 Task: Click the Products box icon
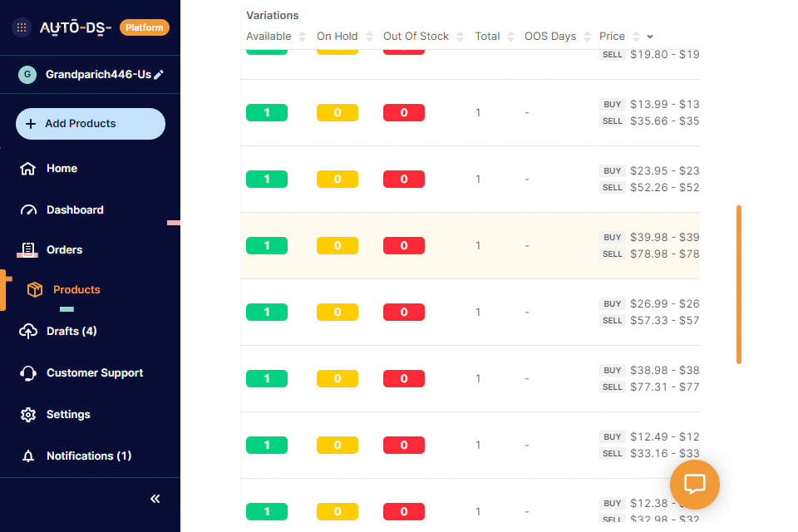[x=35, y=289]
